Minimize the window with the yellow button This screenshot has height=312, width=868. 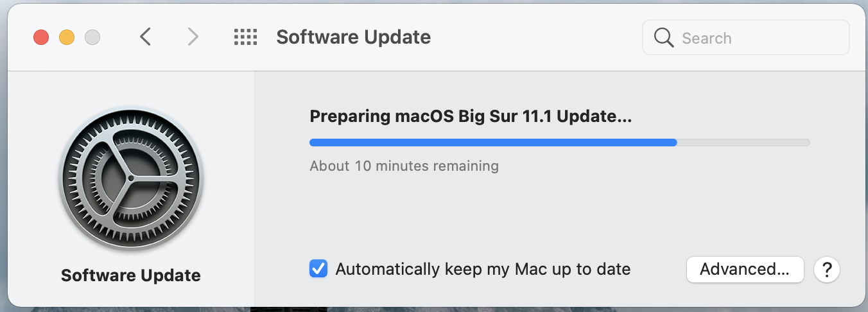click(x=67, y=37)
